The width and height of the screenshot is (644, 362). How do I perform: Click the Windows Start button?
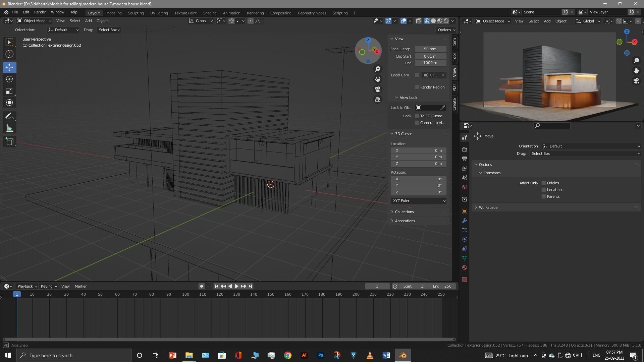pos(8,355)
